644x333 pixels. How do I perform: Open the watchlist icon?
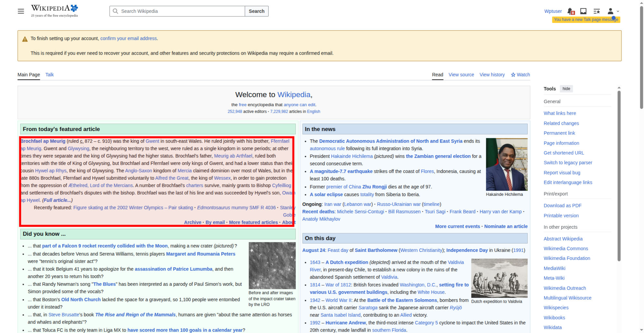(x=597, y=11)
